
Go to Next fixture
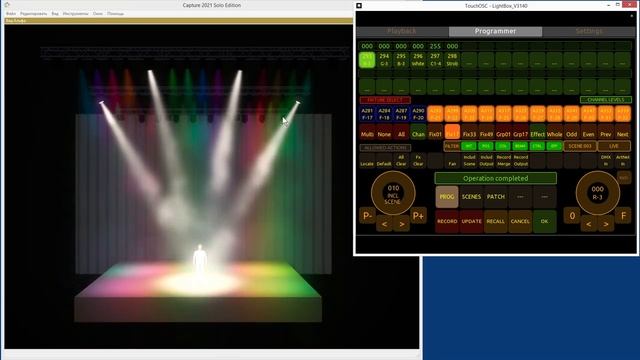click(622, 133)
